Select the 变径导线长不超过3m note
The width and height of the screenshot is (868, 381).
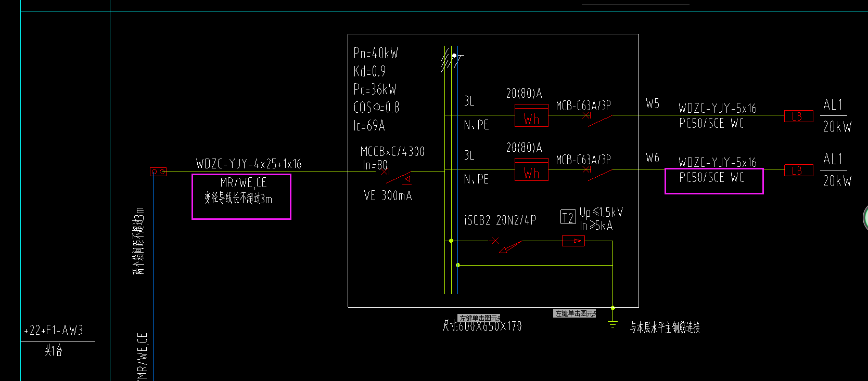[x=238, y=198]
